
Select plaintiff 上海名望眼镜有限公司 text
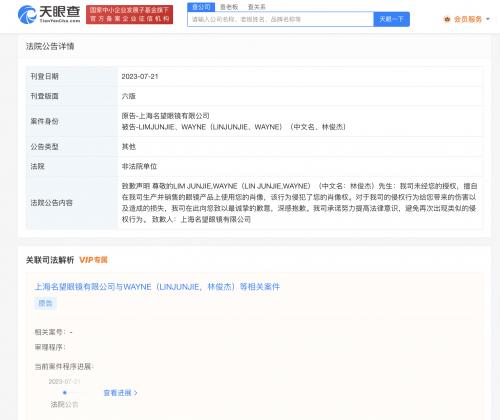coord(165,116)
